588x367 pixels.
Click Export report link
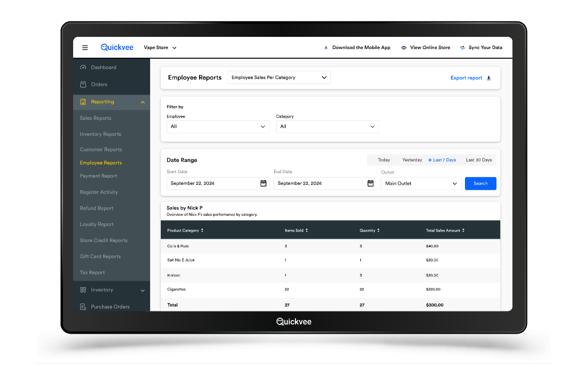[x=466, y=78]
